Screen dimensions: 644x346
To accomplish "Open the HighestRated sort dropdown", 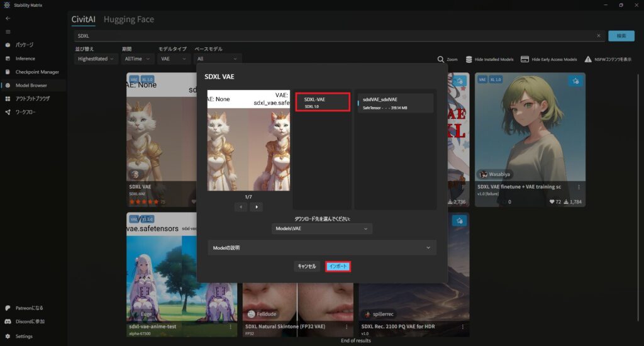I will coord(96,59).
